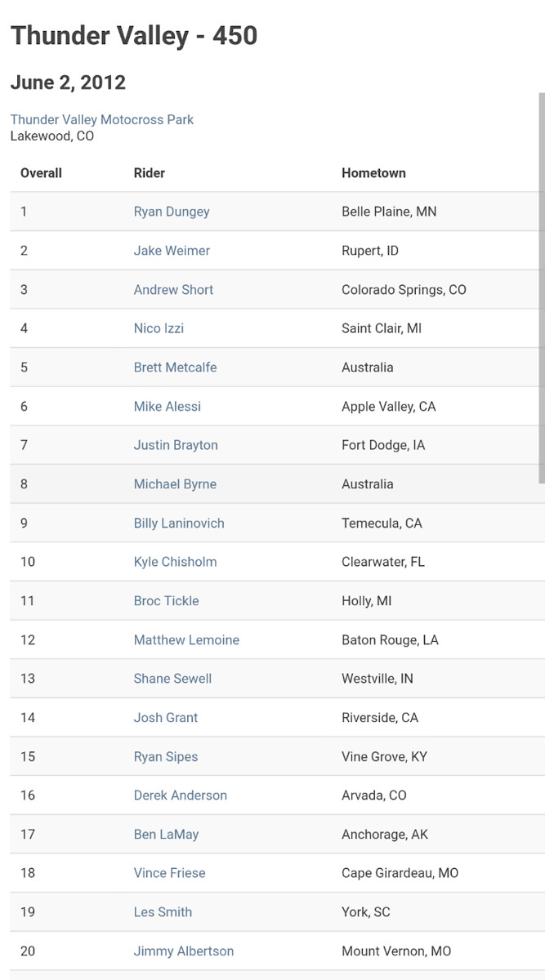Click rider Jake Weimer
Viewport: 545px width, 980px height.
[x=172, y=251]
